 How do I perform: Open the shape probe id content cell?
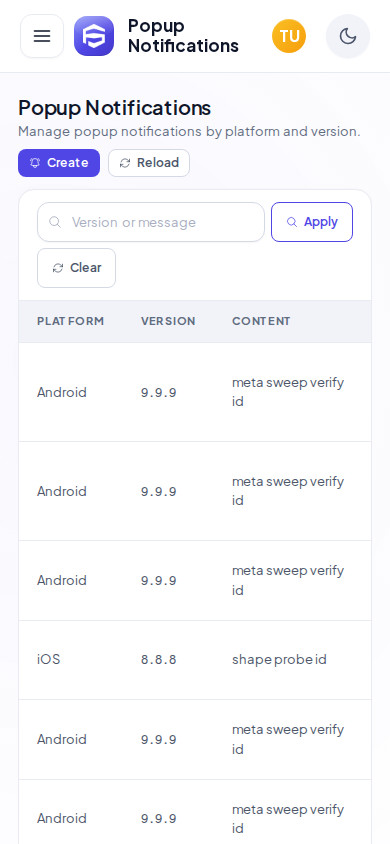tap(279, 659)
